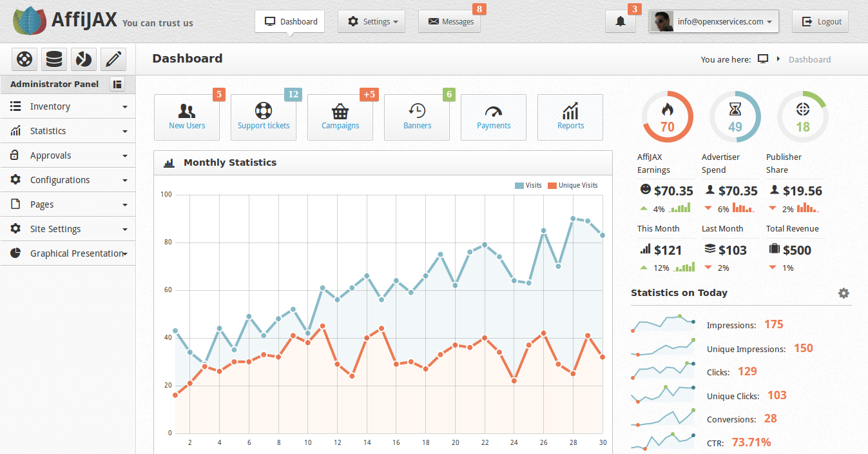Open the Reports chart tile
Viewport: 868px width, 454px height.
(x=570, y=117)
